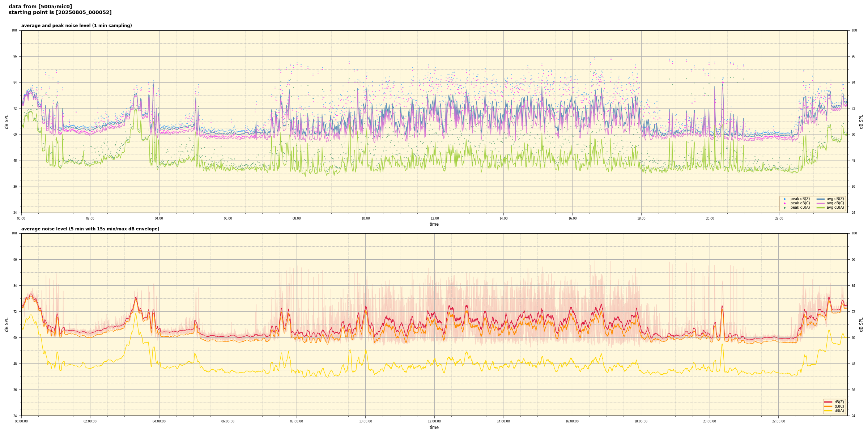Image resolution: width=868 pixels, height=434 pixels.
Task: Click the 'data from [5005/mic0]' header text
Action: [40, 7]
